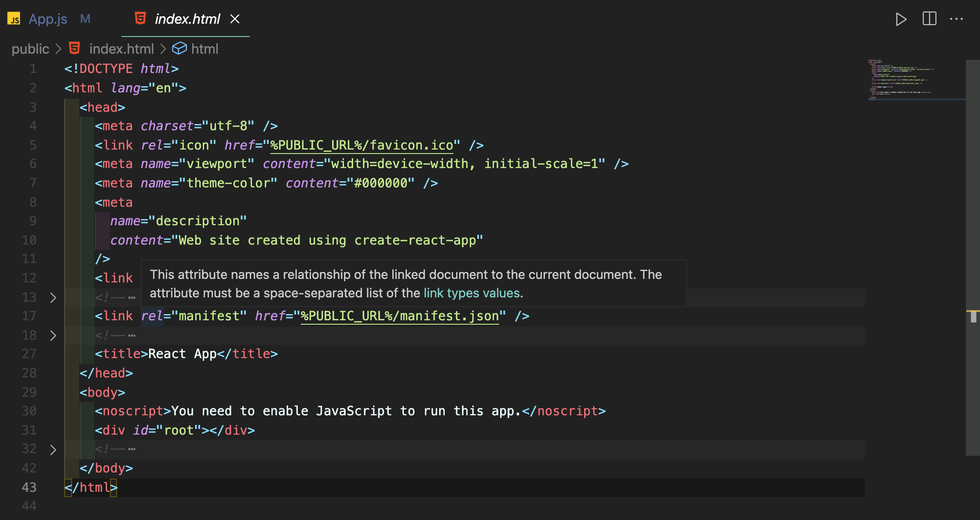The width and height of the screenshot is (980, 520).
Task: Click the HTML5 icon on the index.html tab
Action: [x=140, y=18]
